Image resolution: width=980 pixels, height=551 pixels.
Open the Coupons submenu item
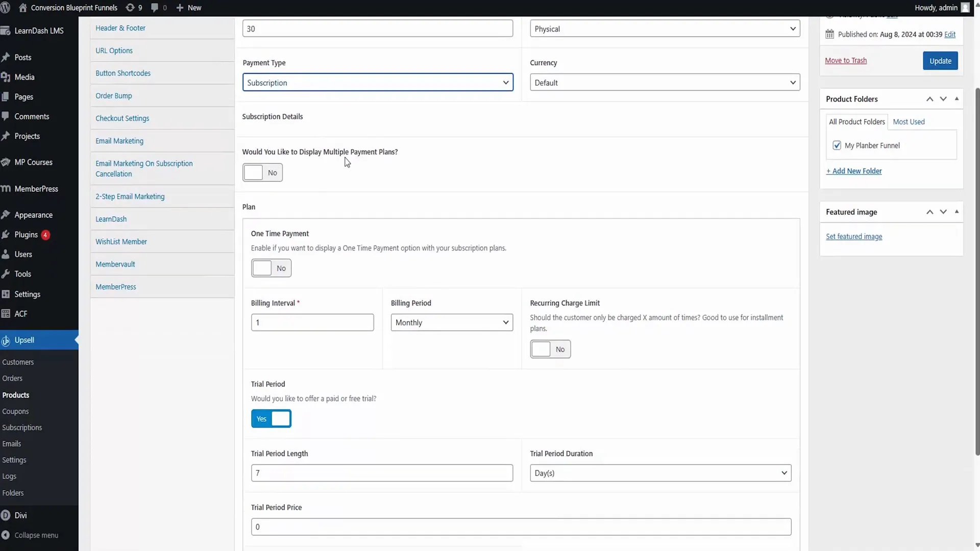15,411
